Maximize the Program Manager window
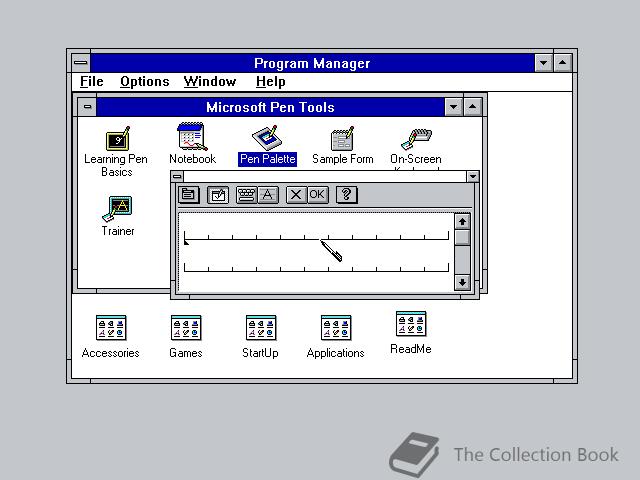The image size is (640, 480). tap(562, 63)
